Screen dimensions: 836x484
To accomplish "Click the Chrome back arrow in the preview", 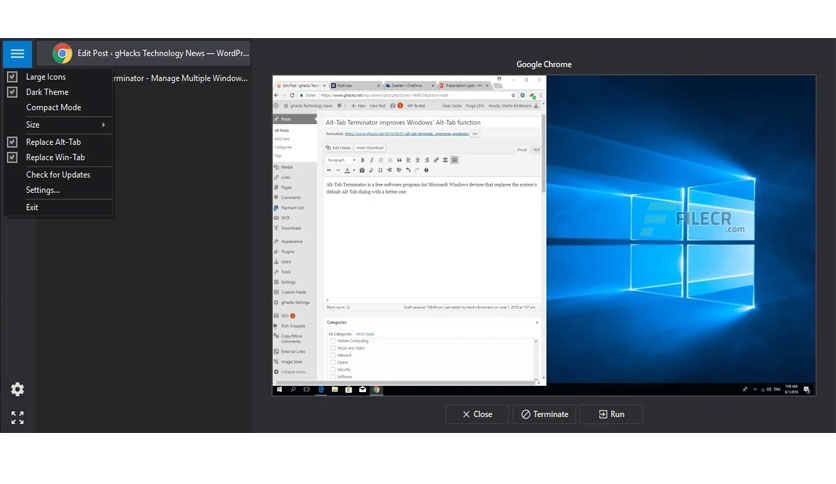I will [276, 95].
